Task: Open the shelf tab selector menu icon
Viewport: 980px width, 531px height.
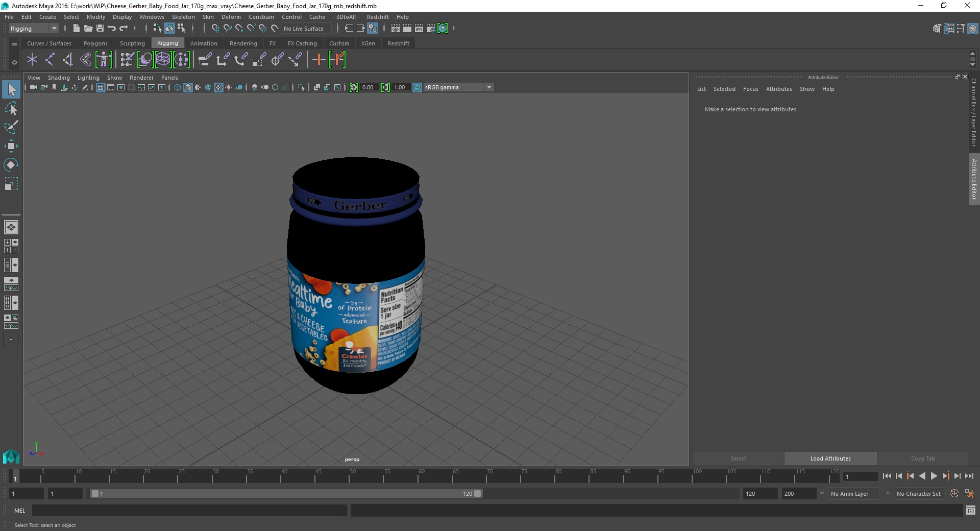Action: [x=14, y=44]
